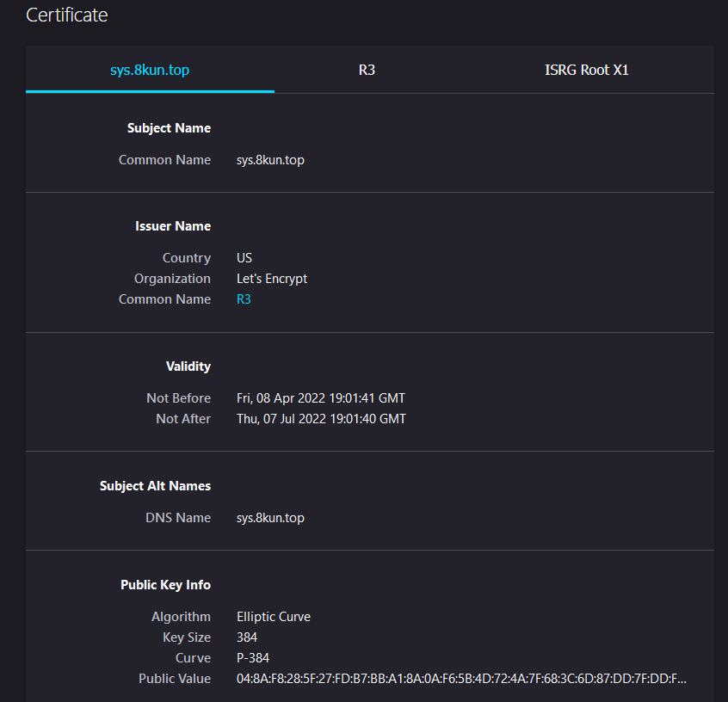Click the Algorithm field label
Image resolution: width=728 pixels, height=702 pixels.
click(x=181, y=617)
